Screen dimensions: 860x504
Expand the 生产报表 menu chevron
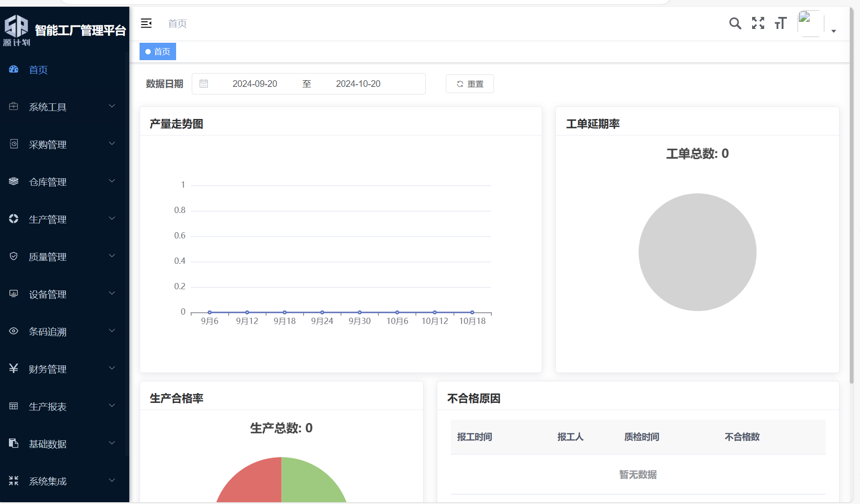tap(112, 406)
